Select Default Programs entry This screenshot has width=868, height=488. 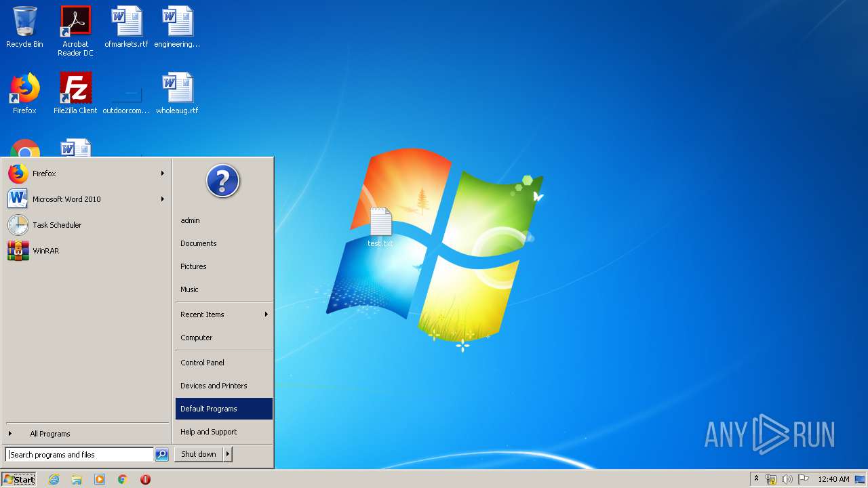click(224, 409)
